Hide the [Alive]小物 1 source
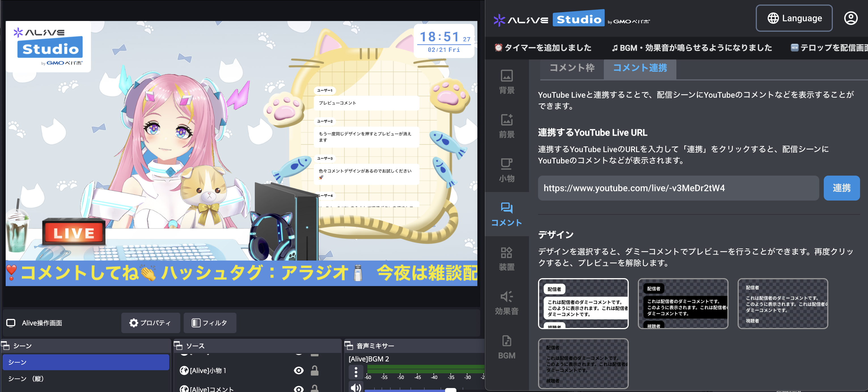This screenshot has height=392, width=868. tap(298, 370)
